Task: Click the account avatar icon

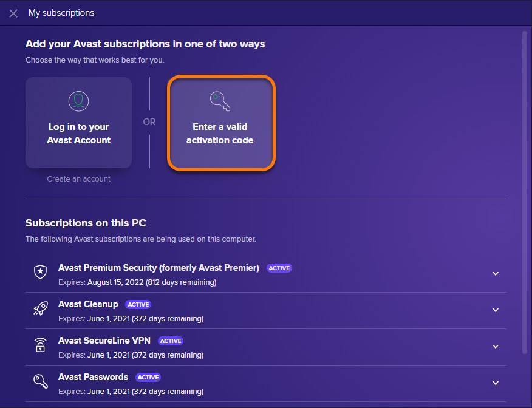Action: (79, 101)
